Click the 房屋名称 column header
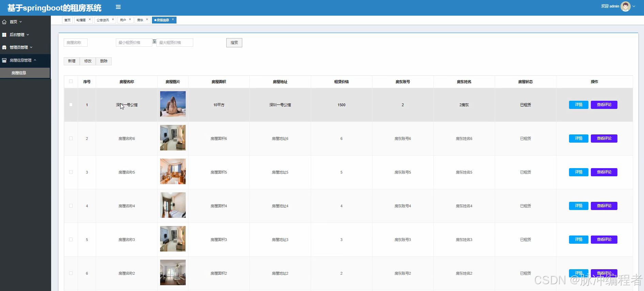This screenshot has height=291, width=644. coord(127,82)
